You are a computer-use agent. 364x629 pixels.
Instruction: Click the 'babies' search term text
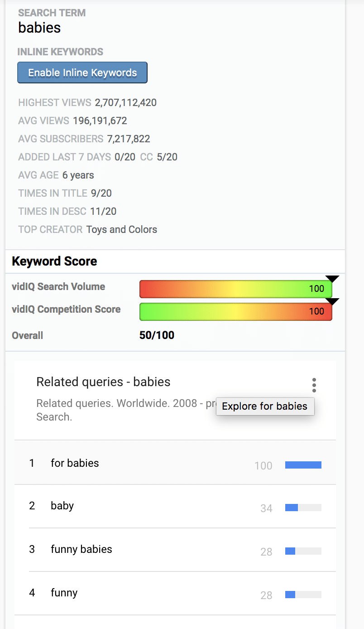point(39,28)
